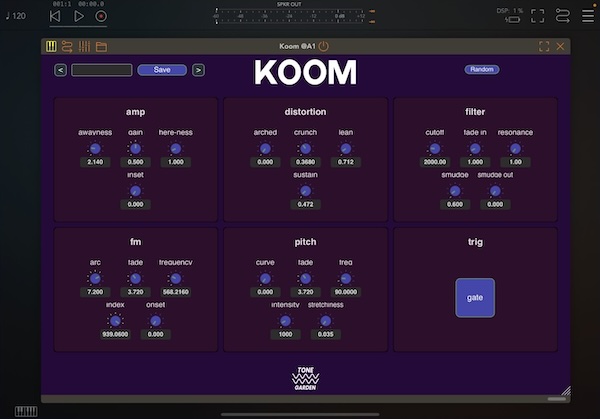Click the smudge value 0.600

455,204
